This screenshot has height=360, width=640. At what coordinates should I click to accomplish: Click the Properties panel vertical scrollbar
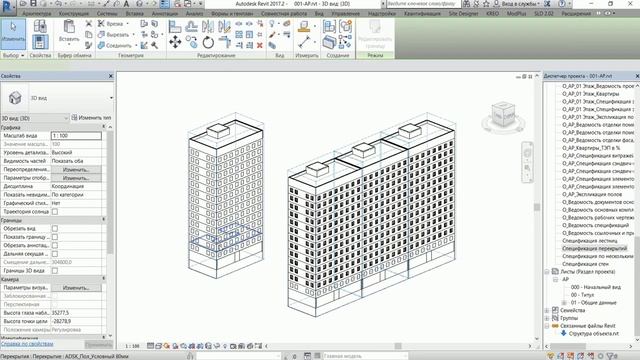[x=110, y=192]
